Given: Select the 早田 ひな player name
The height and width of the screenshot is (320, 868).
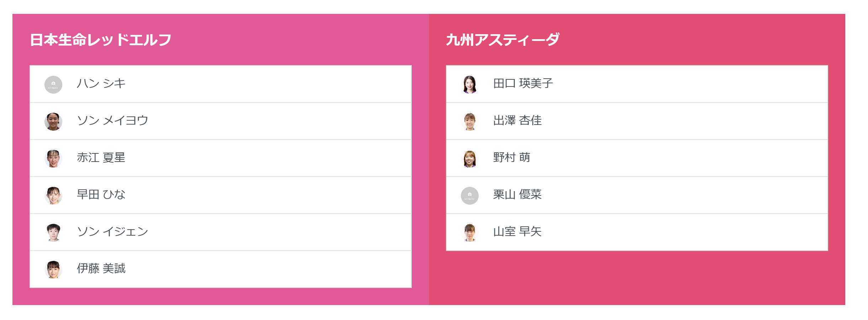Looking at the screenshot, I should tap(101, 195).
